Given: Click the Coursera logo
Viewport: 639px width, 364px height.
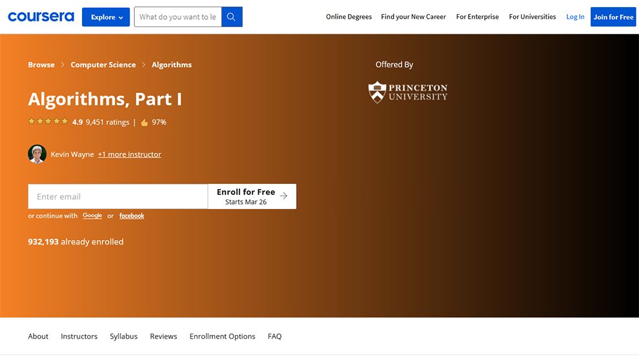Looking at the screenshot, I should 41,17.
